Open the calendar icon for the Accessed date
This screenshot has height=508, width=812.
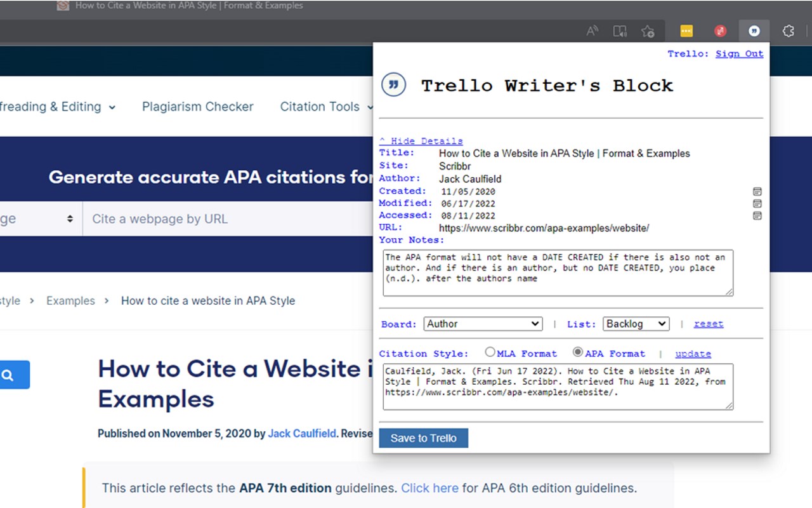point(757,215)
